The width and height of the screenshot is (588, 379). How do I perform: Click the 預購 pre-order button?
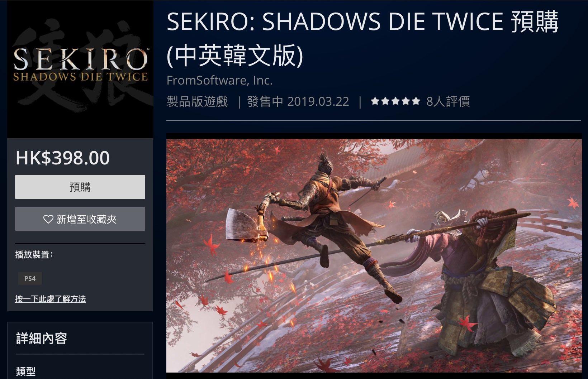pyautogui.click(x=80, y=187)
